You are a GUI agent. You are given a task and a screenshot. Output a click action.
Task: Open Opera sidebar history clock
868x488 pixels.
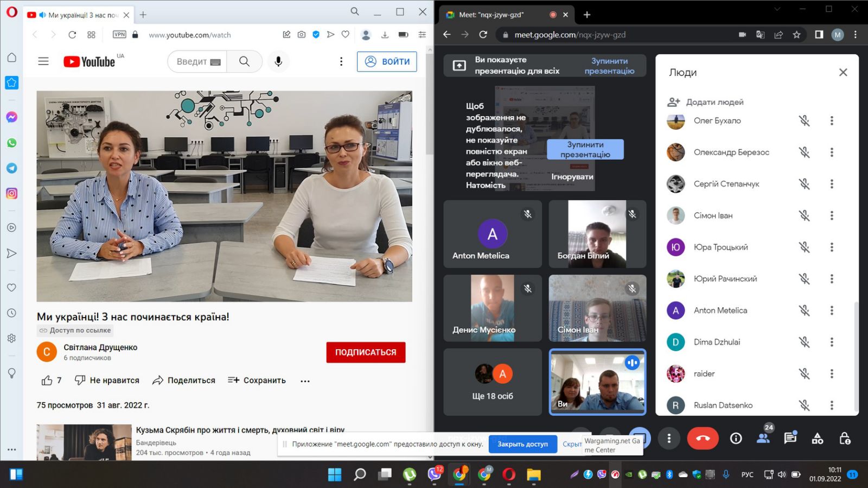pyautogui.click(x=11, y=313)
